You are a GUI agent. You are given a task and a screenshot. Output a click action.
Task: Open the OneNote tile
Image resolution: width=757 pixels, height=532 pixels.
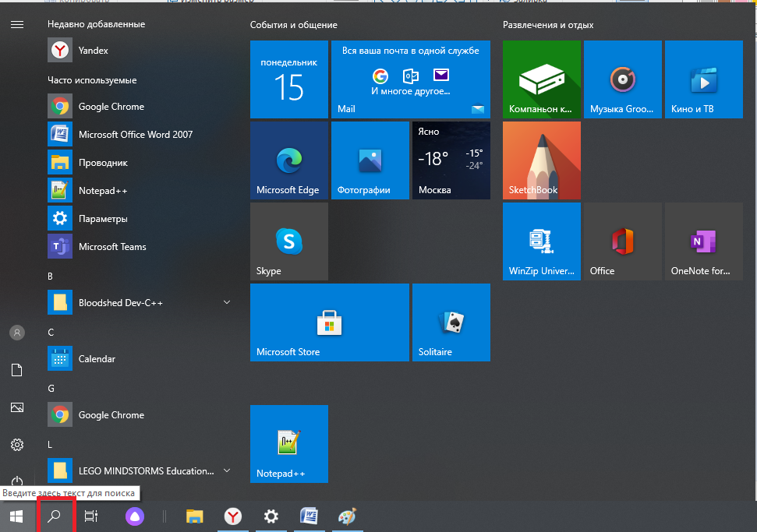(704, 241)
